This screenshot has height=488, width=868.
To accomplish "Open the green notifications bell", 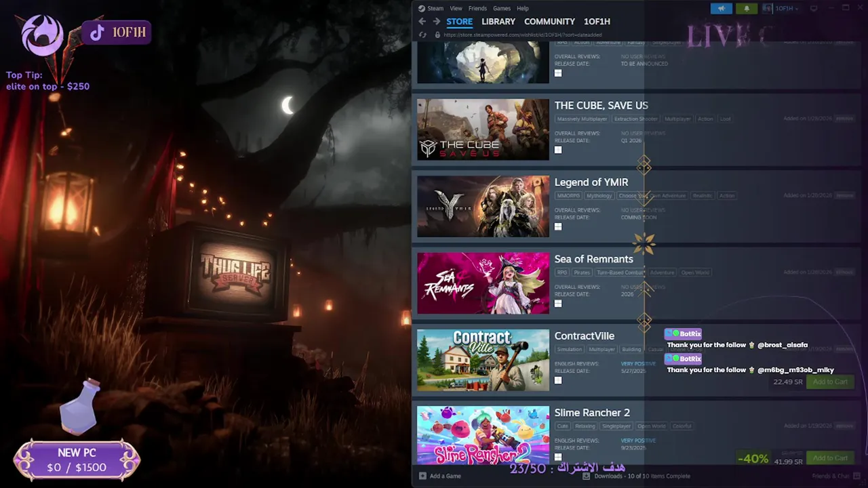I will point(747,8).
